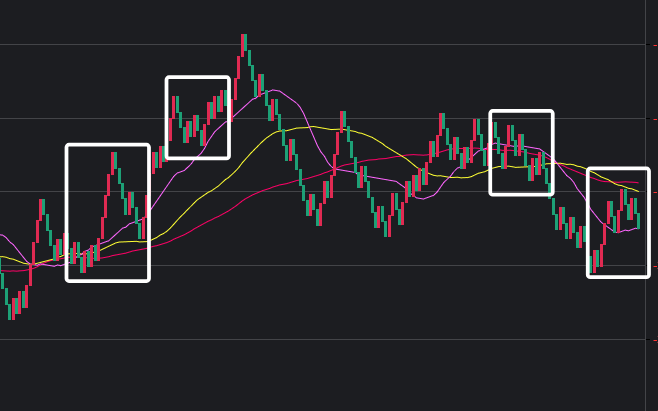The width and height of the screenshot is (658, 411).
Task: Click the peak candle just left of third box
Action: click(441, 122)
